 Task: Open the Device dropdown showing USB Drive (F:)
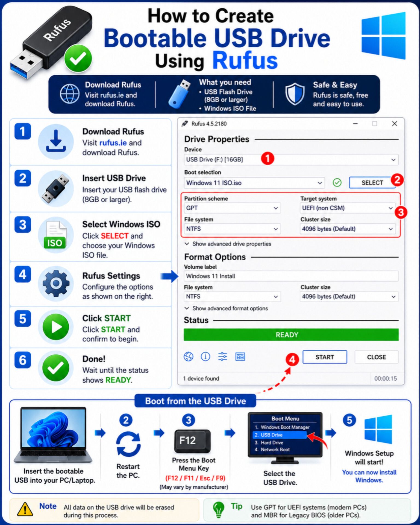pyautogui.click(x=291, y=159)
